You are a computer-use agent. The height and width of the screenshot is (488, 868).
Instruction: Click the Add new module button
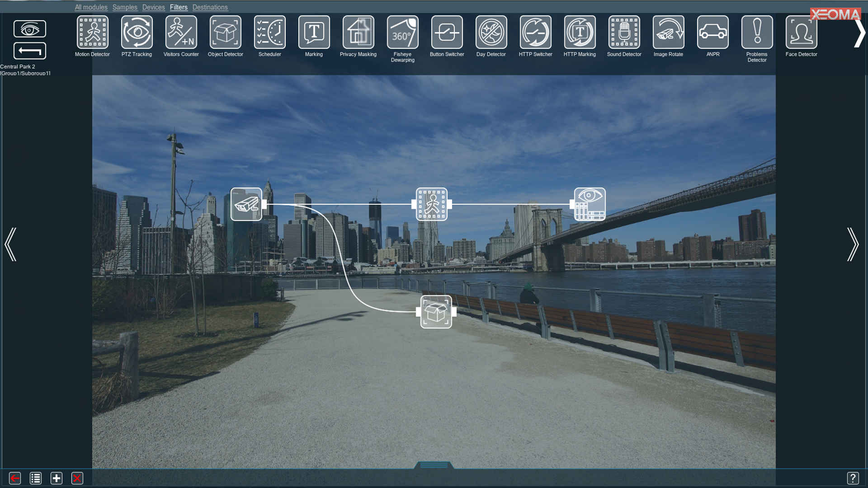[56, 478]
